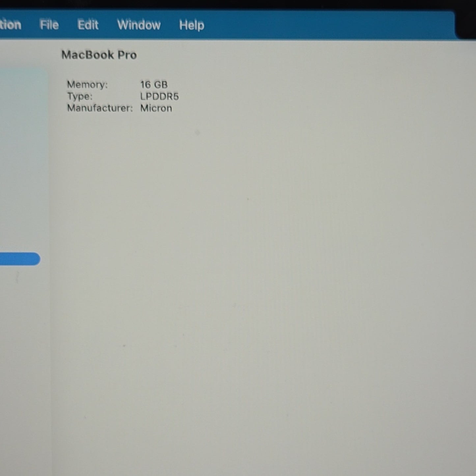Select the 16 GB value
The width and height of the screenshot is (476, 476).
154,85
